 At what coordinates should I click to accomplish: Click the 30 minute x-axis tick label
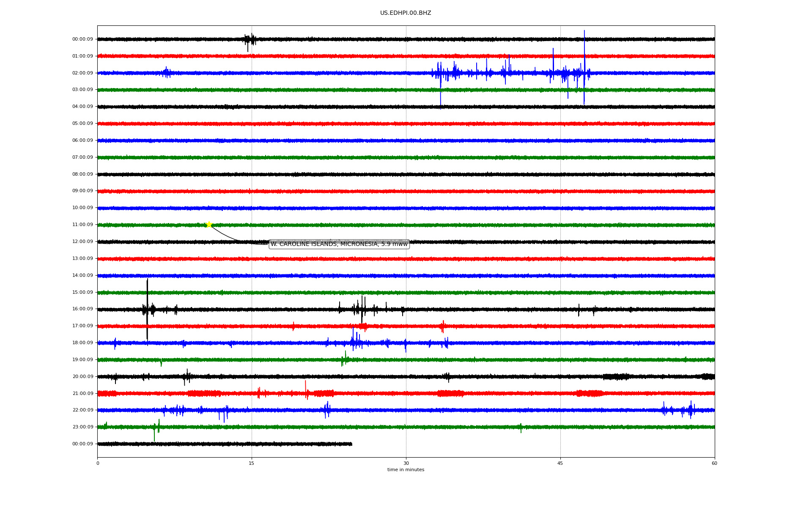coord(406,463)
